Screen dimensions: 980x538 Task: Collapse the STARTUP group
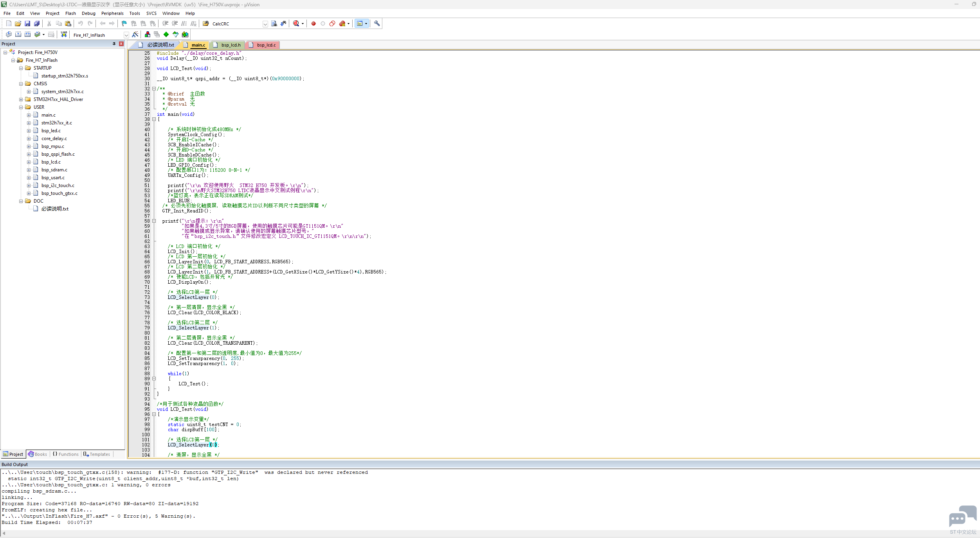tap(21, 68)
